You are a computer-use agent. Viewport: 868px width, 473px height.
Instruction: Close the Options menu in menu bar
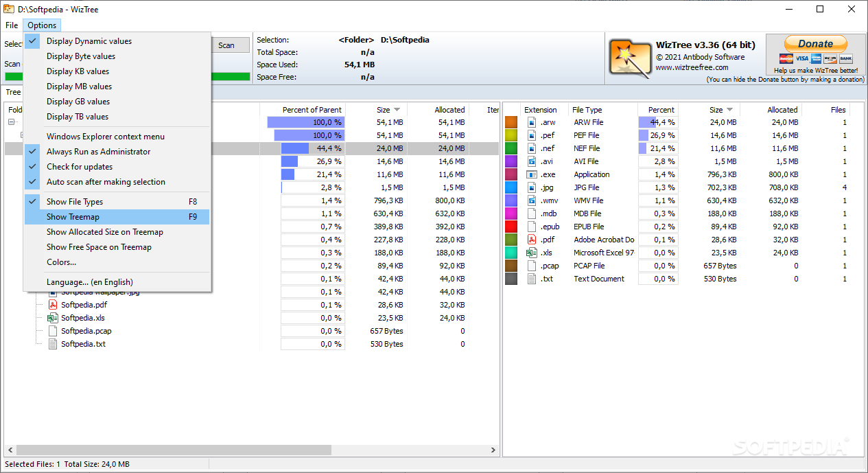(x=42, y=25)
